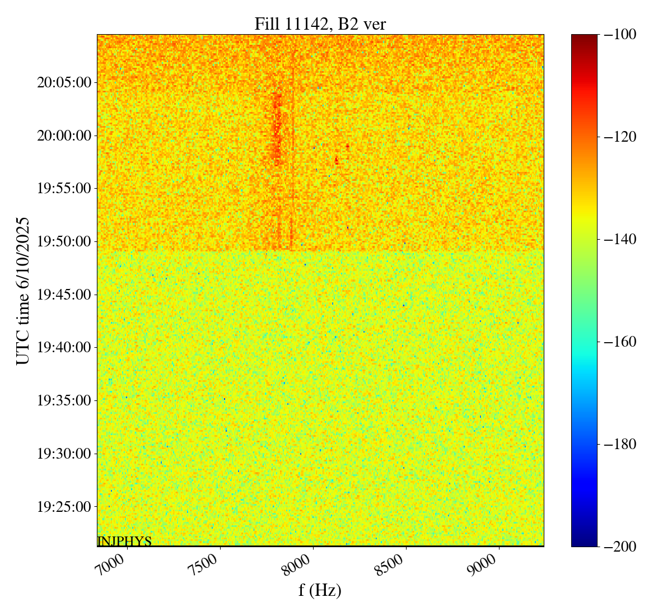Viewport: 672px width, 616px height.
Task: Select the 19:25:00 time tick label
Action: pos(64,506)
